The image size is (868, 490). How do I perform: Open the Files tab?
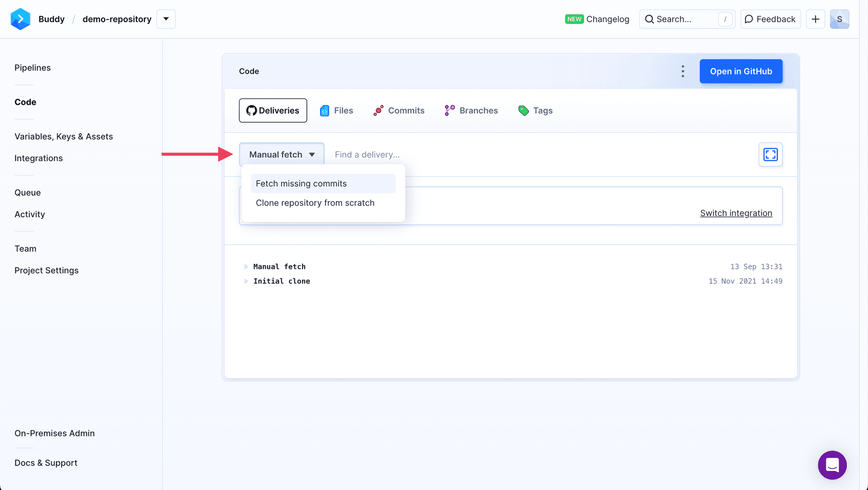point(336,110)
